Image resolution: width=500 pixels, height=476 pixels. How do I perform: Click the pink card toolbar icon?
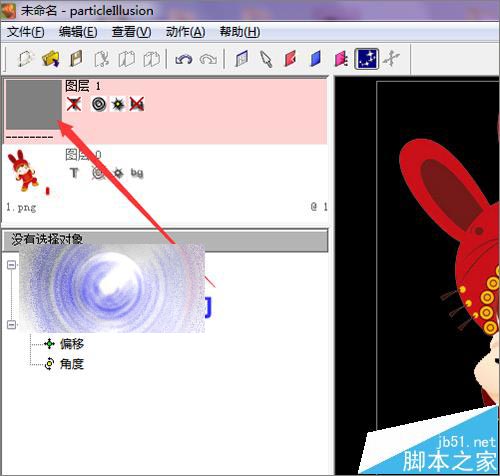click(x=341, y=59)
